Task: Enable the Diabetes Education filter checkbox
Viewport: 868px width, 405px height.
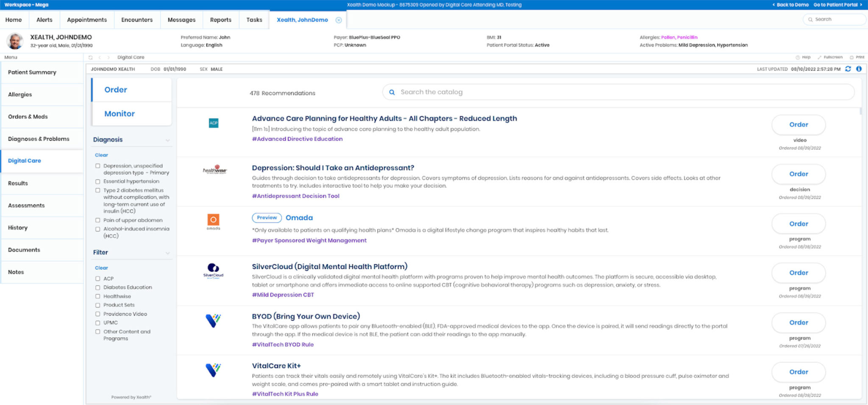Action: 98,287
